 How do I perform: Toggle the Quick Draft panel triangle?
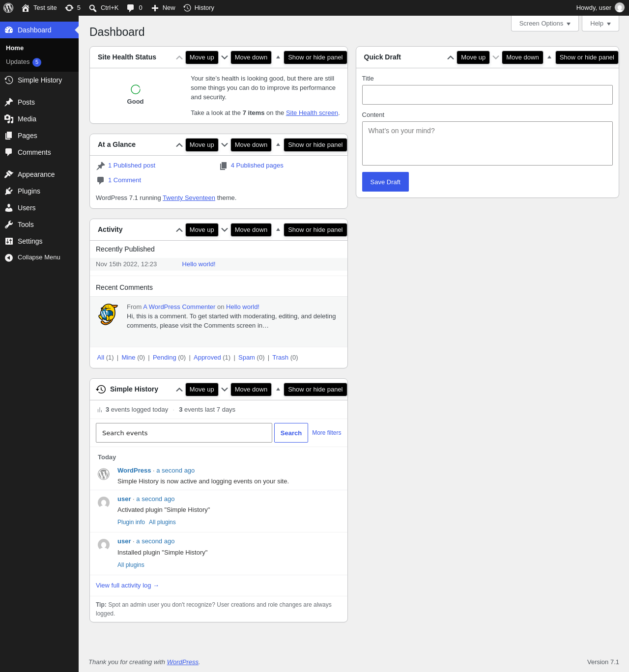click(x=549, y=57)
